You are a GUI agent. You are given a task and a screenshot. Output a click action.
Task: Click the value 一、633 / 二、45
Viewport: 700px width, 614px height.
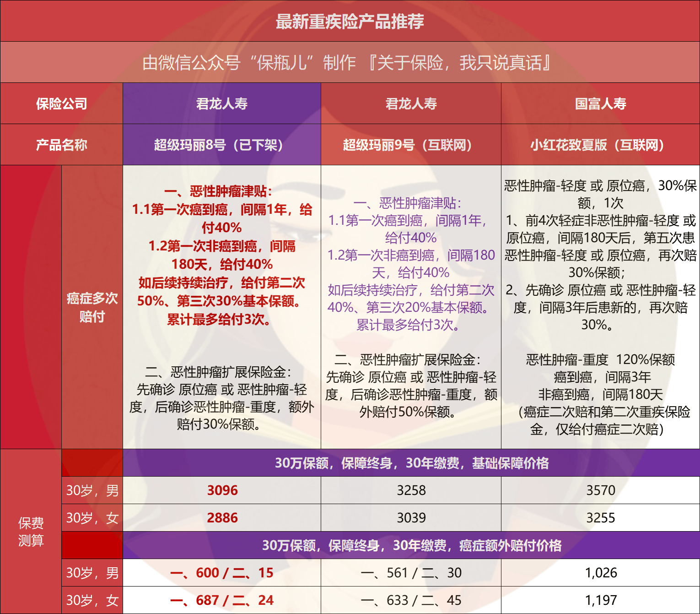tap(411, 600)
